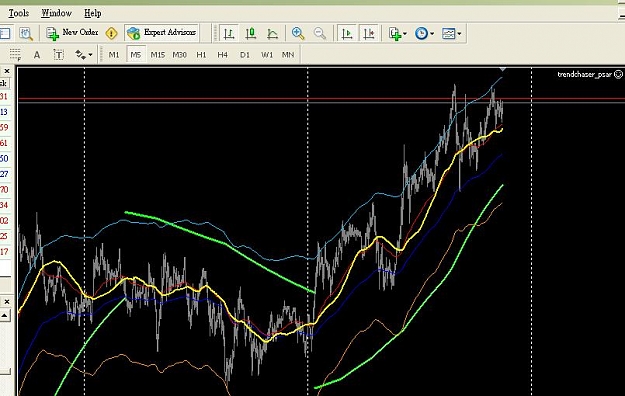Zoom out on the chart
This screenshot has width=625, height=396.
[320, 33]
